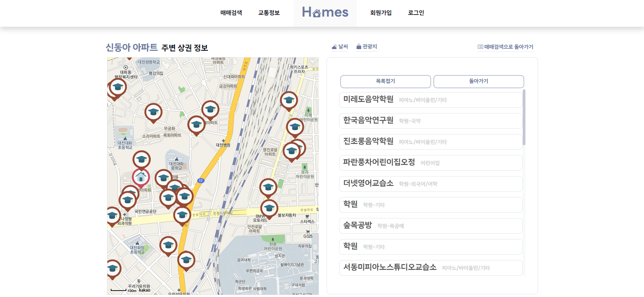Click academy marker near 대화동 행정복지센터
This screenshot has width=644, height=297.
pyautogui.click(x=118, y=88)
